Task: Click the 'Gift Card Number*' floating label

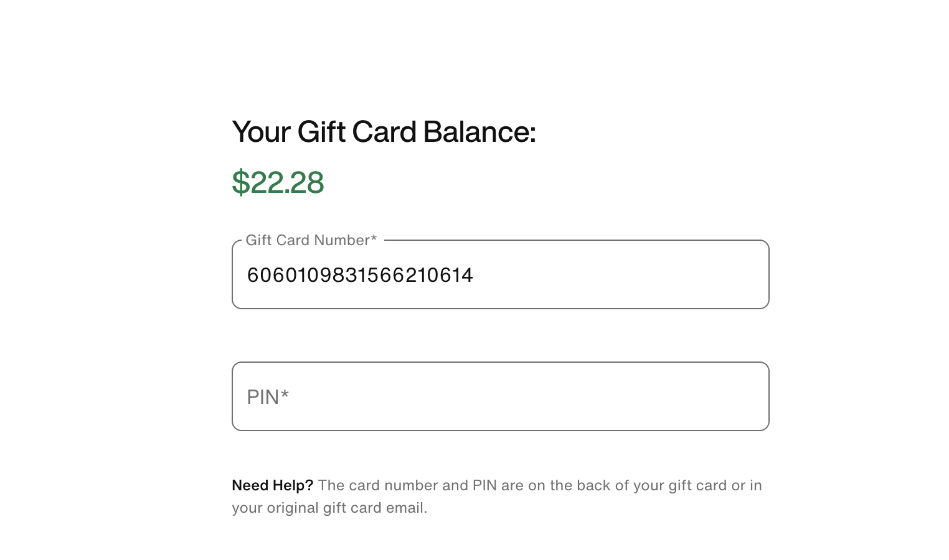Action: click(x=311, y=240)
